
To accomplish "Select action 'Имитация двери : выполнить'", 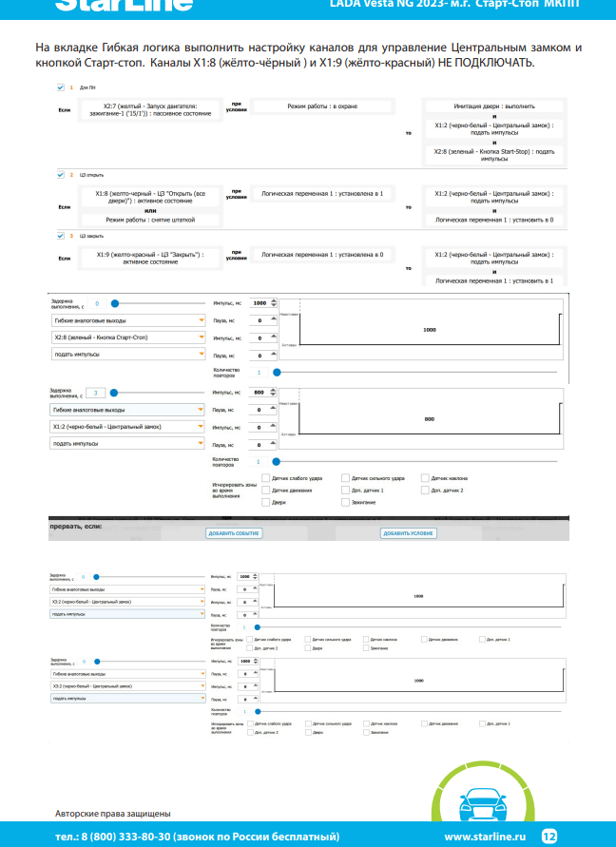I will (494, 106).
